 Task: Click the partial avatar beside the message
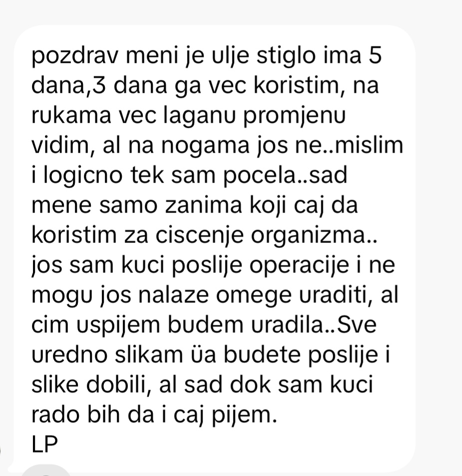(0, 450)
